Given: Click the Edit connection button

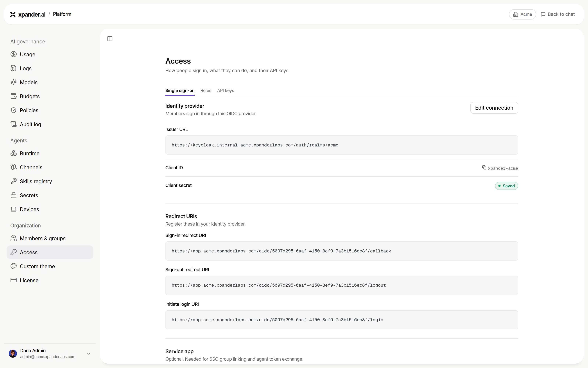Looking at the screenshot, I should click(494, 108).
